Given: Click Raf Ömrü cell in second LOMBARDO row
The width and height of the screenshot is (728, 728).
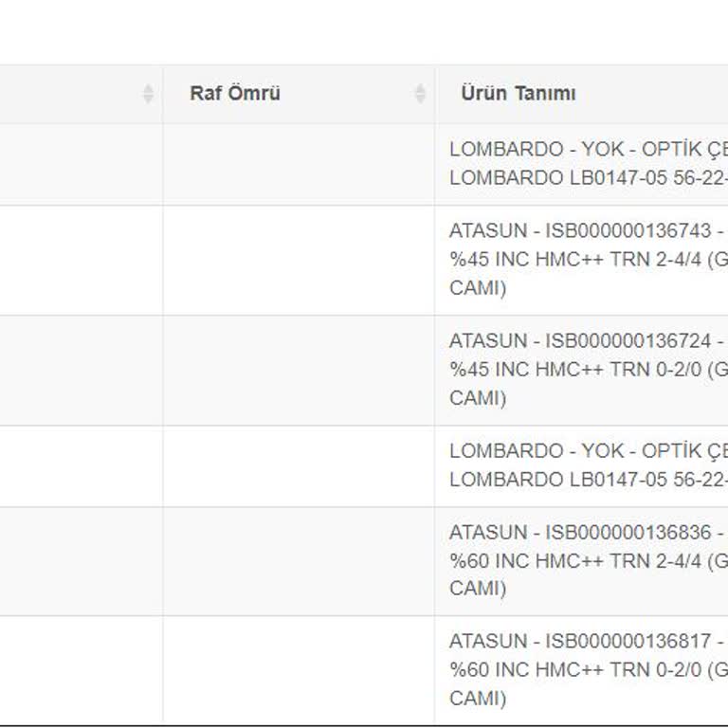Looking at the screenshot, I should tap(299, 465).
